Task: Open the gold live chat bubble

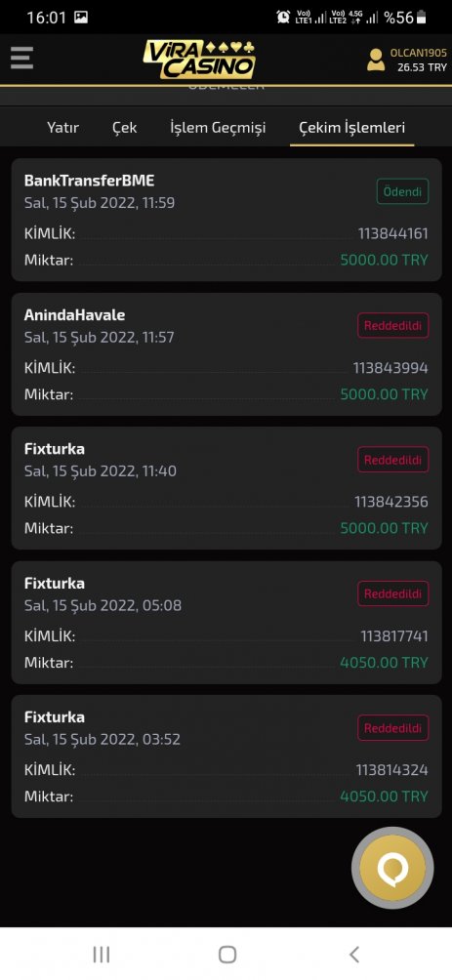Action: tap(392, 868)
